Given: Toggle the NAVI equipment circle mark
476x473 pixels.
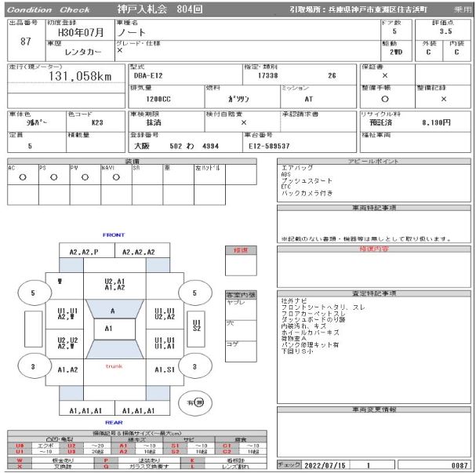Looking at the screenshot, I should click(x=116, y=177).
